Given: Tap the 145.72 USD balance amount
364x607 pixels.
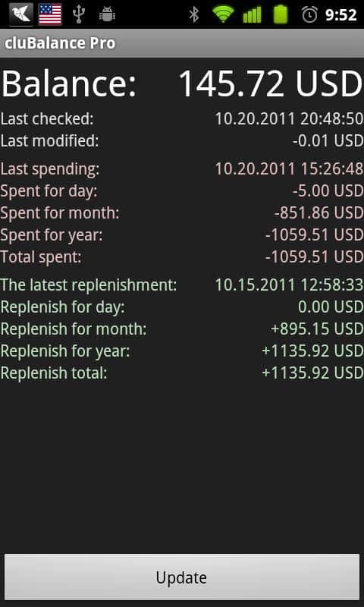Looking at the screenshot, I should [x=271, y=83].
